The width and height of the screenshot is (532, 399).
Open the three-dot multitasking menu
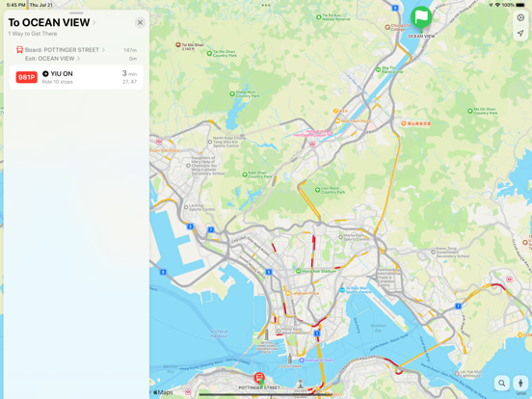(x=266, y=5)
